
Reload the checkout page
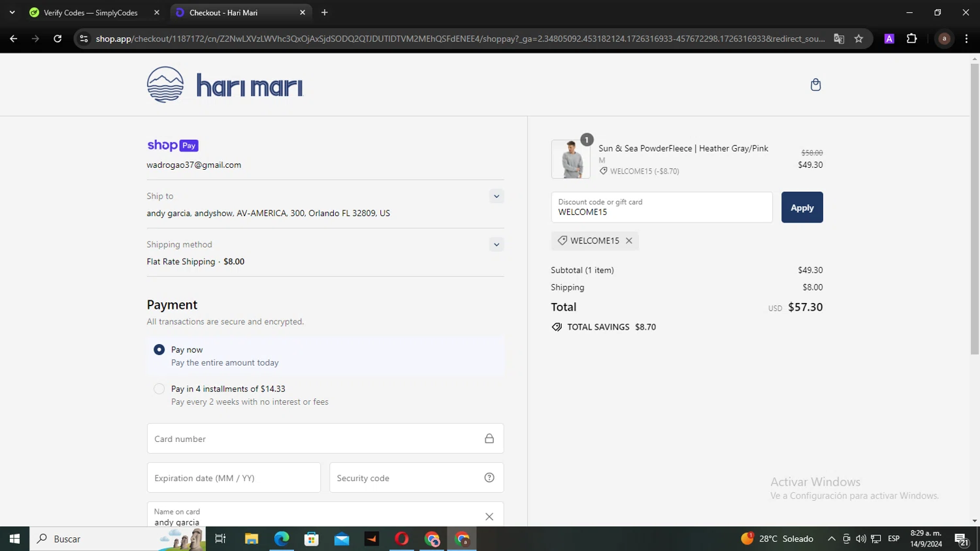pyautogui.click(x=57, y=39)
